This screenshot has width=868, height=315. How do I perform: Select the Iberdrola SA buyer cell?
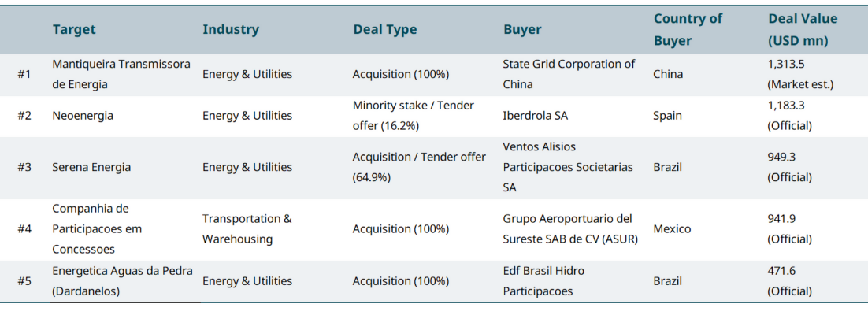click(535, 116)
